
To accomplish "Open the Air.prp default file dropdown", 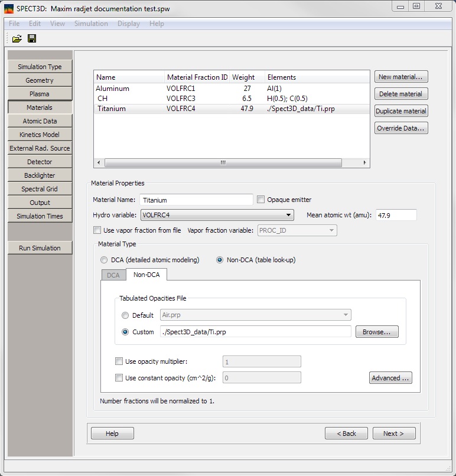I will pos(256,315).
